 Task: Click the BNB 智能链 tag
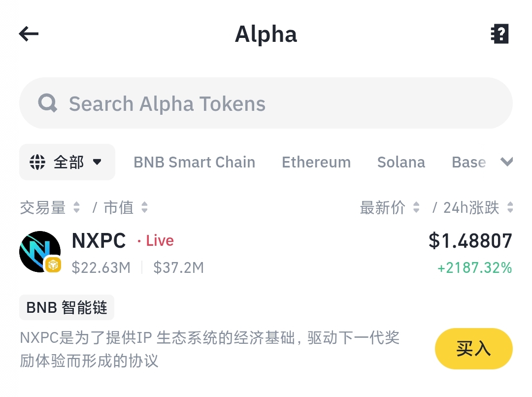coord(67,307)
